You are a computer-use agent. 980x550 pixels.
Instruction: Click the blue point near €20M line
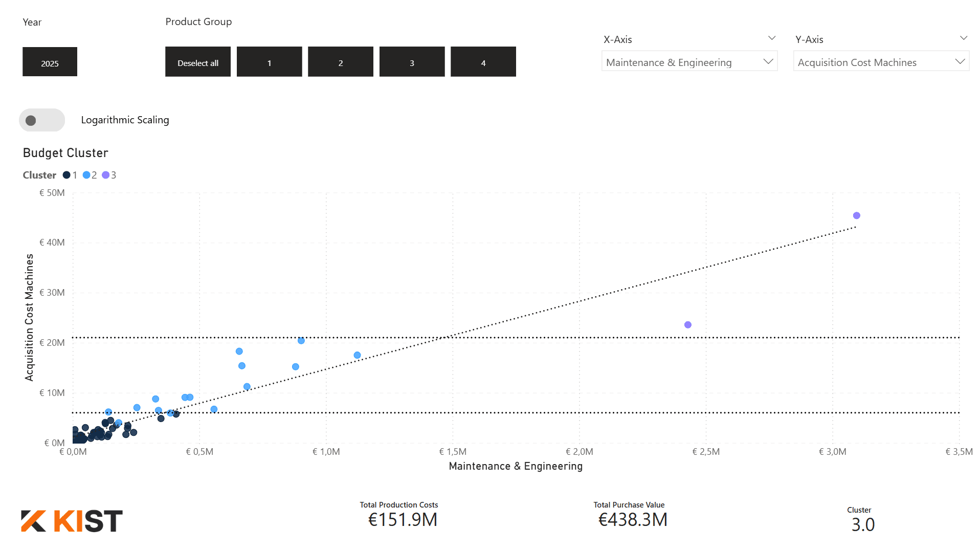(x=301, y=341)
